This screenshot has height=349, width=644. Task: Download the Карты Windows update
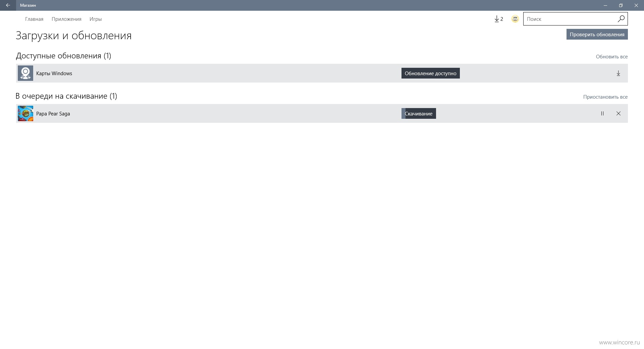618,73
